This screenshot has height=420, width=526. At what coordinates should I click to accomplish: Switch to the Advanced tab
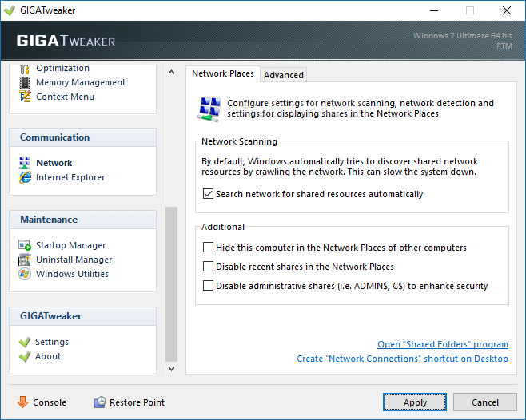(284, 75)
